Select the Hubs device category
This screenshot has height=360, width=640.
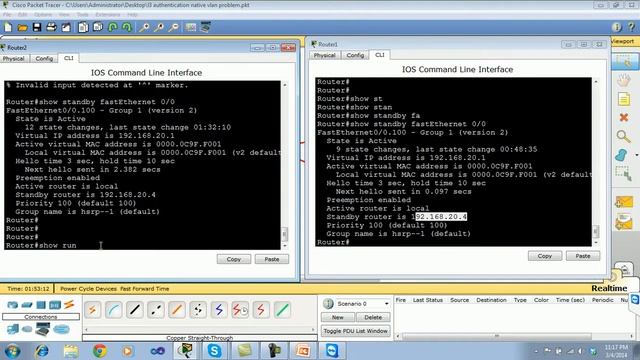click(x=41, y=304)
